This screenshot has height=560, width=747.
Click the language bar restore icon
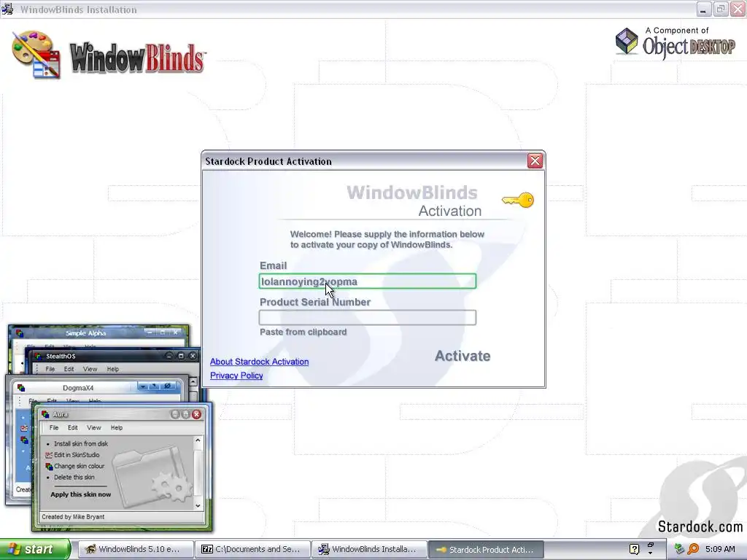point(650,545)
